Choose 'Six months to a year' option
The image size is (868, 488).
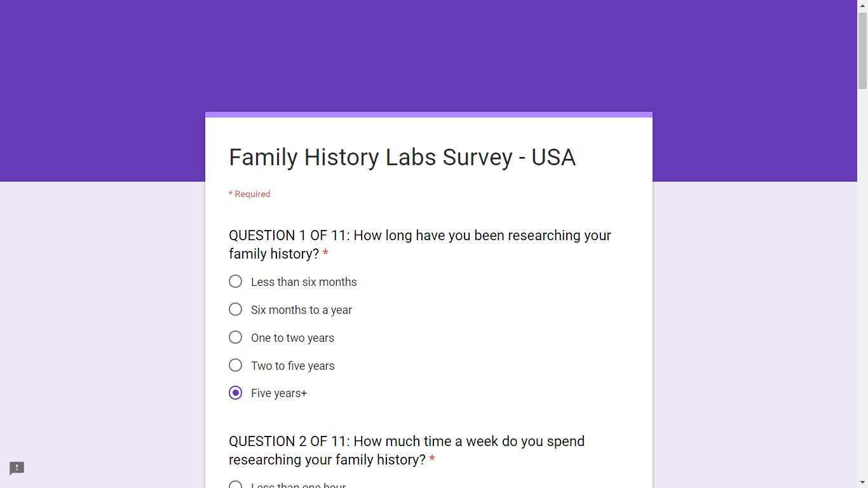click(235, 309)
